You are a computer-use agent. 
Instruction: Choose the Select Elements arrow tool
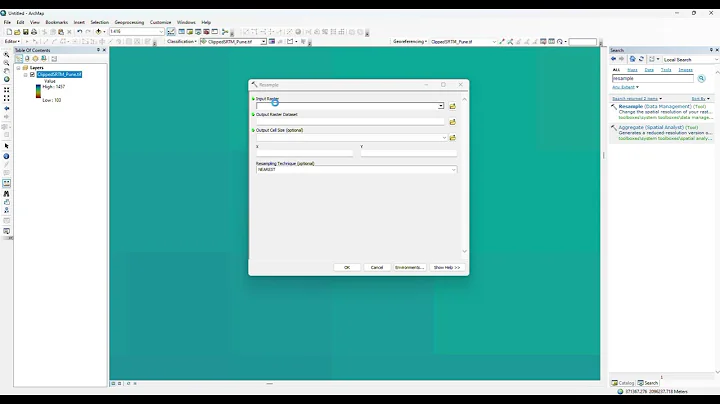(x=6, y=146)
